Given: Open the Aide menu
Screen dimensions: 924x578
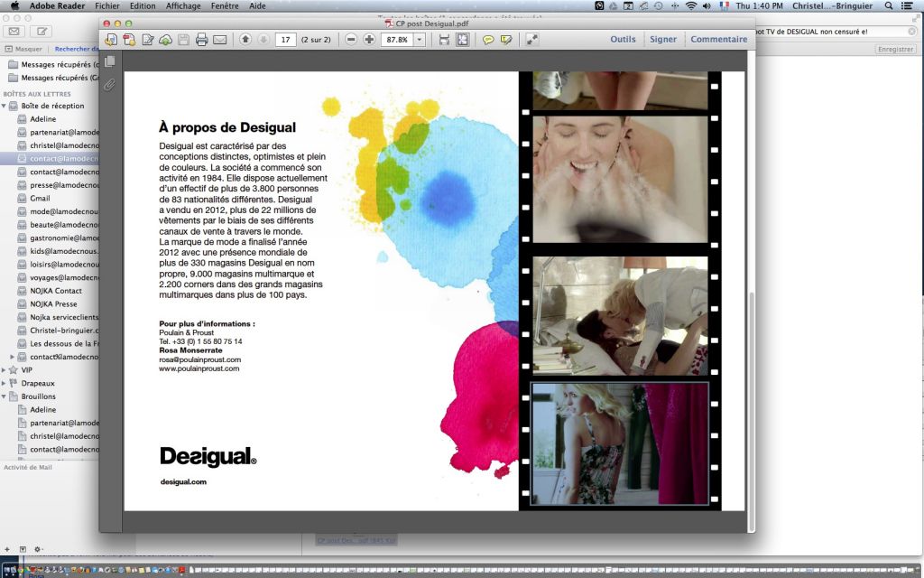Looking at the screenshot, I should (257, 6).
